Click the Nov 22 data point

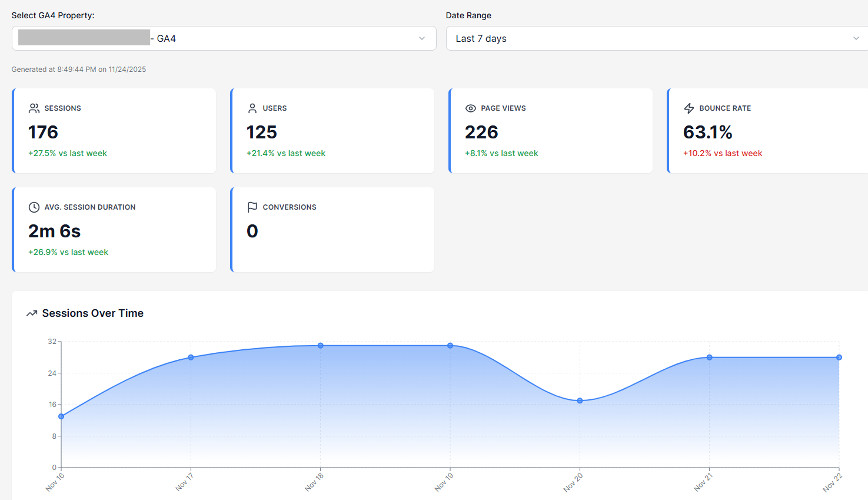point(839,357)
